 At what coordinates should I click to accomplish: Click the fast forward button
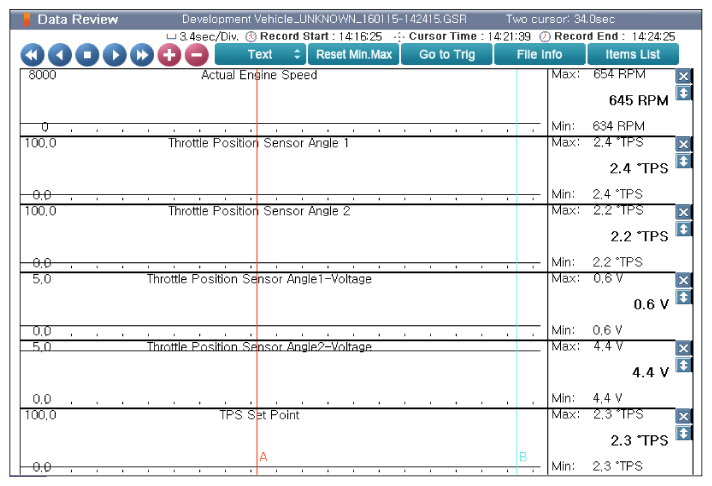coord(142,55)
